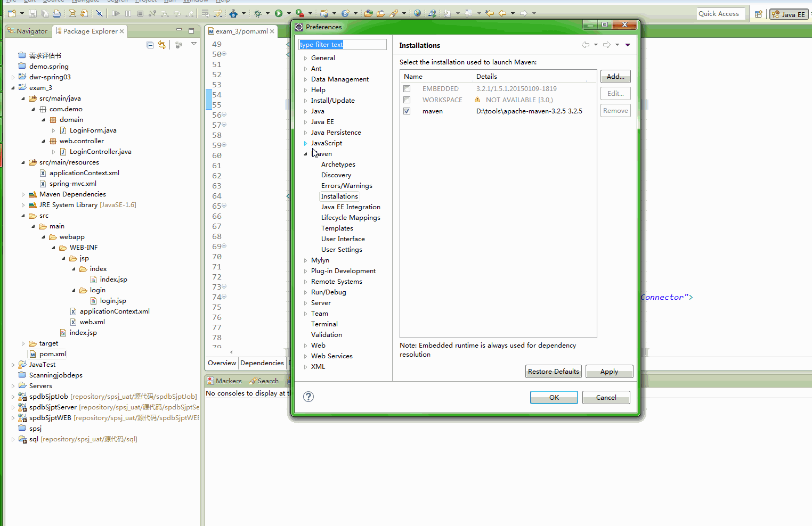Expand the Server preferences node

[305, 303]
